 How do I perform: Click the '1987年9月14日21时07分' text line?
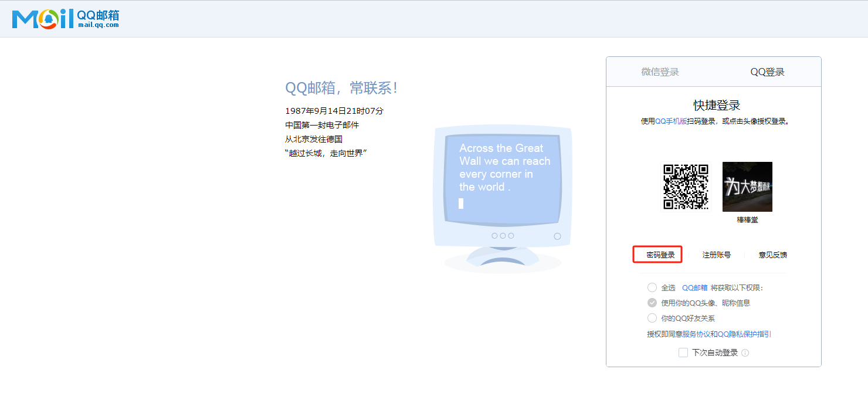(334, 111)
